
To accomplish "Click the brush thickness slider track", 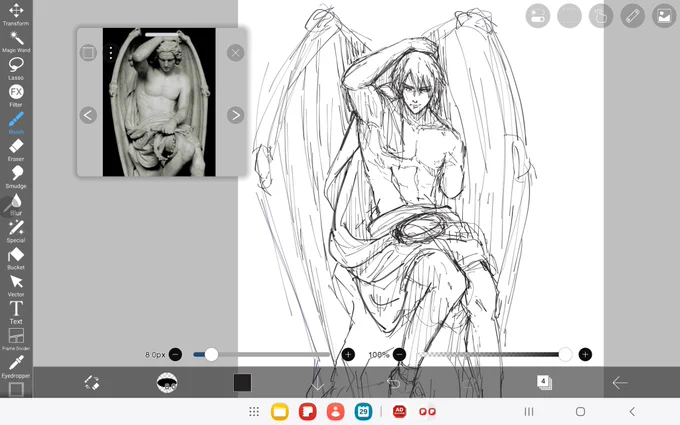I will click(x=262, y=355).
